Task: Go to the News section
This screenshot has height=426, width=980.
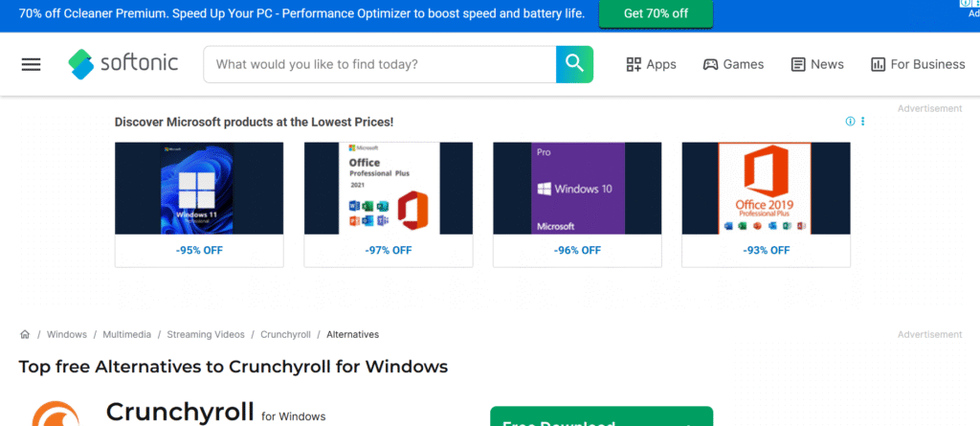Action: pos(817,64)
